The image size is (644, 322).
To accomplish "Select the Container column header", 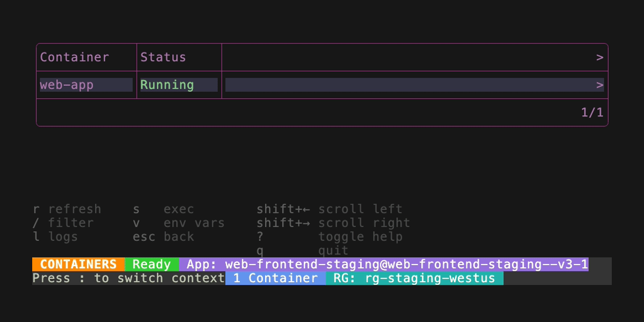I will (75, 57).
